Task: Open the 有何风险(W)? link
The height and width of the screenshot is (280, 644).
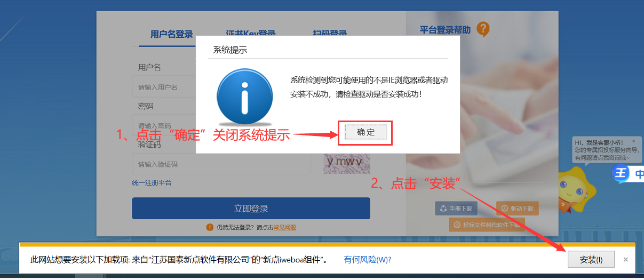Action: [x=368, y=260]
